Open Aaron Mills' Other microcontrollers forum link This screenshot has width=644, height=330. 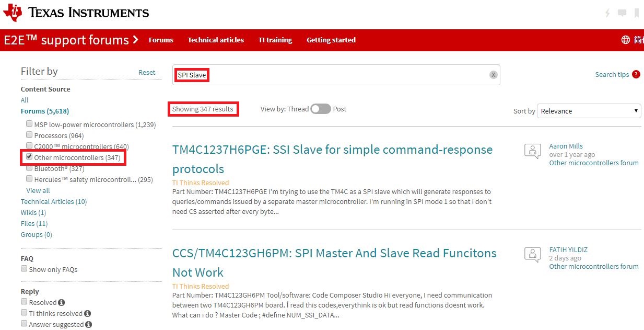(x=594, y=163)
